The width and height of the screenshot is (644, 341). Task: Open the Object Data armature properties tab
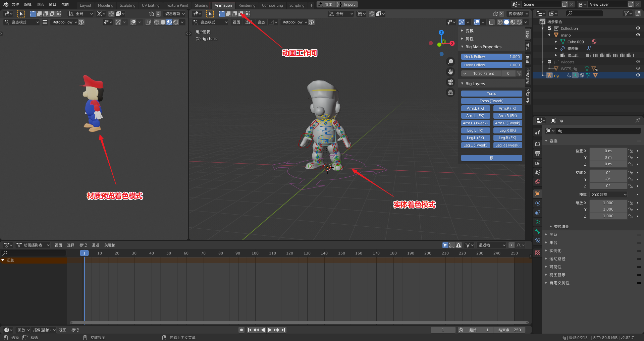pyautogui.click(x=538, y=222)
